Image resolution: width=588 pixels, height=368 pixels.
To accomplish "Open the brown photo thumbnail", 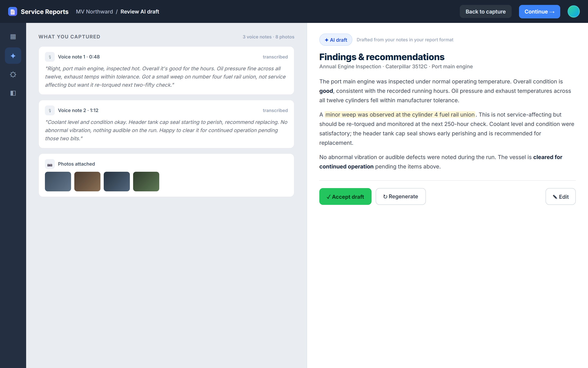I will (87, 182).
